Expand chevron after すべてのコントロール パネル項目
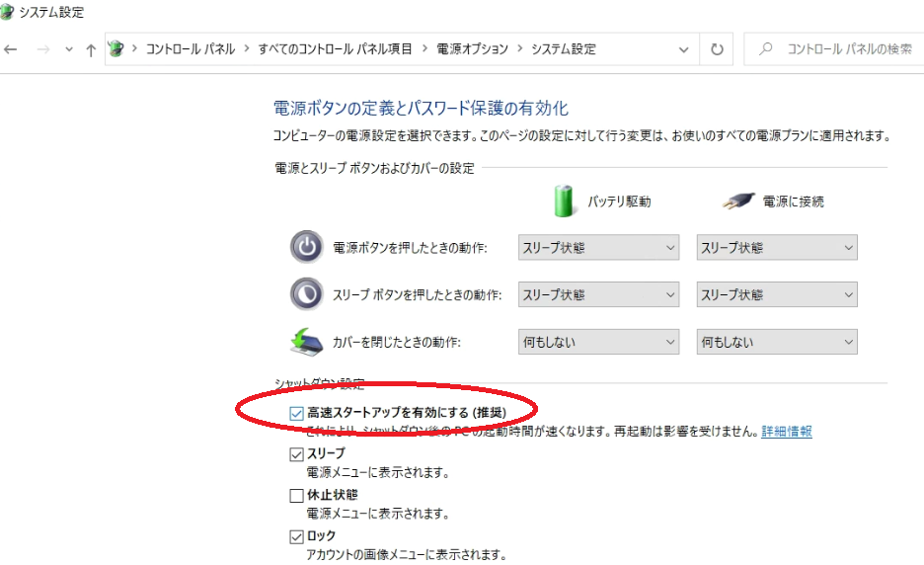Viewport: 924px width, 565px height. [x=424, y=49]
